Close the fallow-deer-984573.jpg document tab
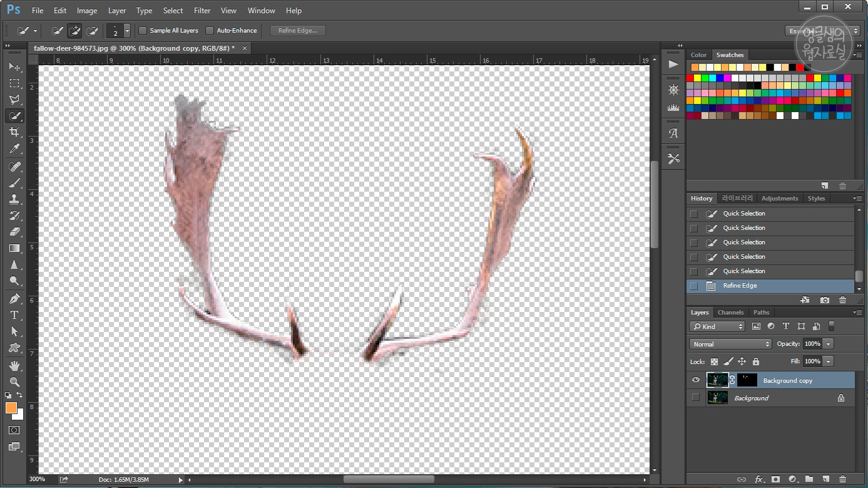 click(245, 48)
